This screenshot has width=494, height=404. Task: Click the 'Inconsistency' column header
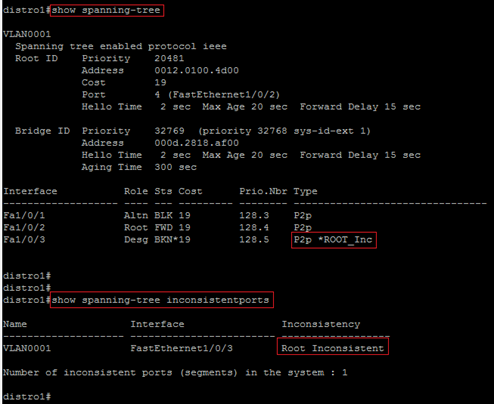tap(321, 324)
